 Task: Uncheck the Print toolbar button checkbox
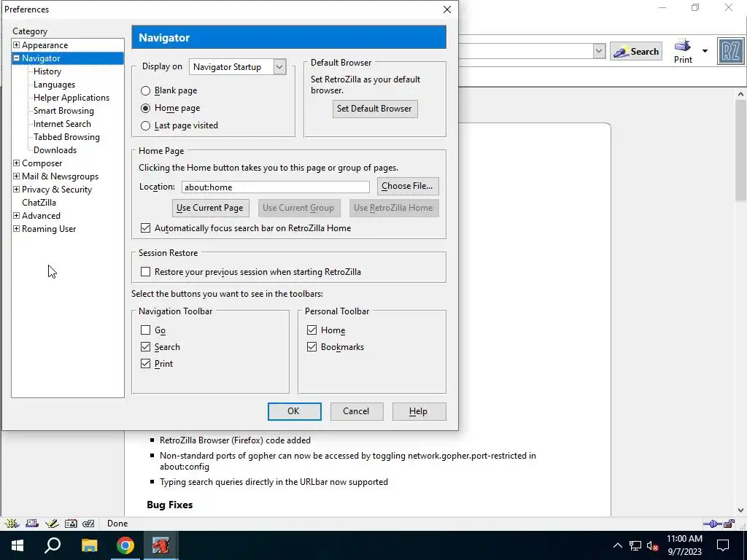pos(145,364)
